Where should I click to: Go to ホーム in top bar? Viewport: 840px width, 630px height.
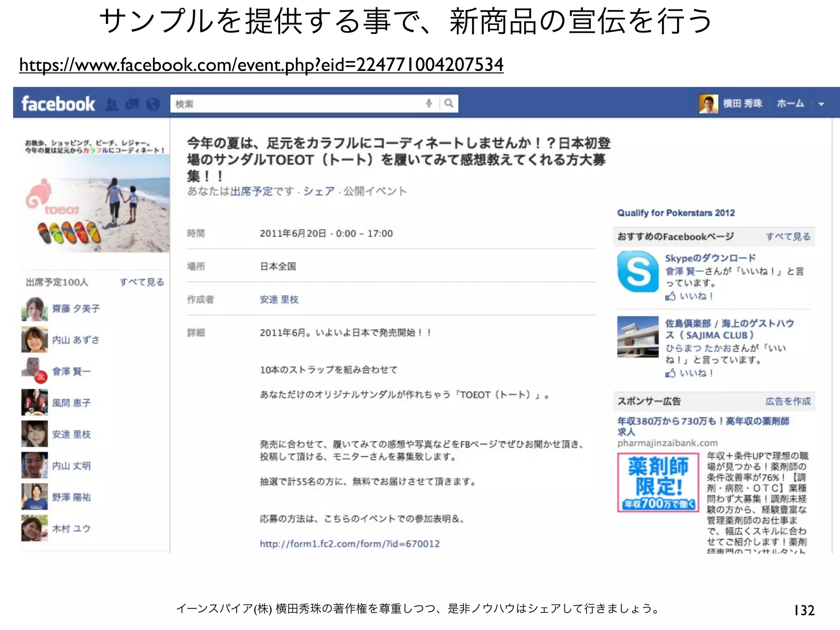point(790,103)
